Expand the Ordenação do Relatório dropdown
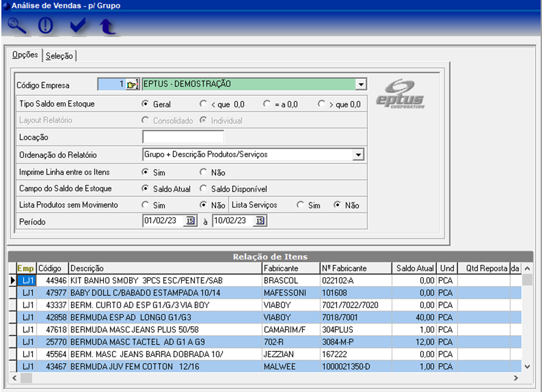The image size is (542, 392). pyautogui.click(x=358, y=155)
